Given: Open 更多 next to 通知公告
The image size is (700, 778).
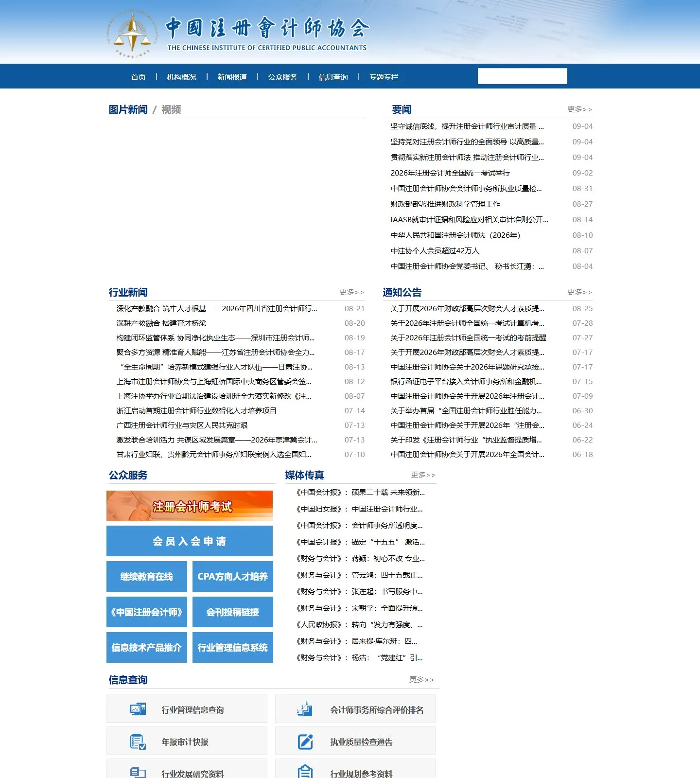Looking at the screenshot, I should click(579, 292).
